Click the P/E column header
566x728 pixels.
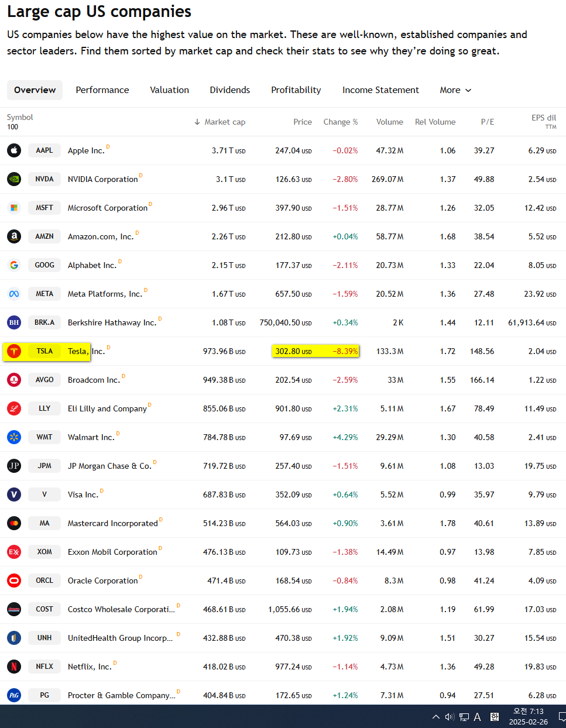coord(488,122)
